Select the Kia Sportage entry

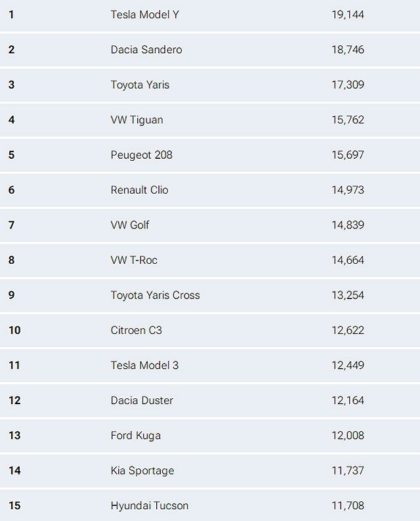click(x=142, y=470)
